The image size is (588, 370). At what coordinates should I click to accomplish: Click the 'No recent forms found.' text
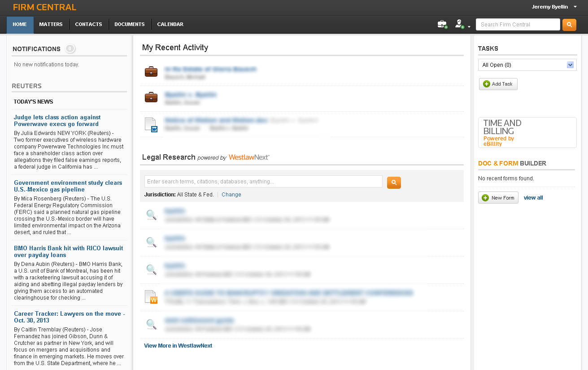[x=506, y=178]
